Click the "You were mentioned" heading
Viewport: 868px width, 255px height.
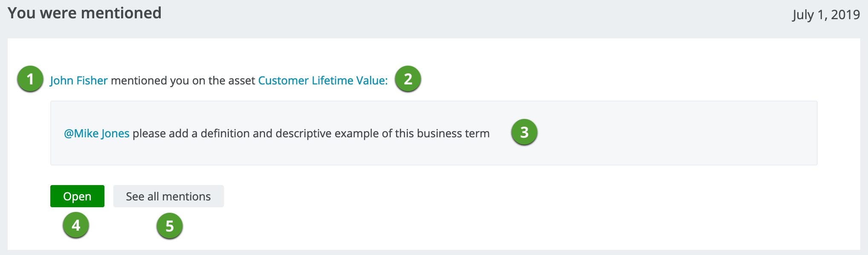click(x=84, y=13)
